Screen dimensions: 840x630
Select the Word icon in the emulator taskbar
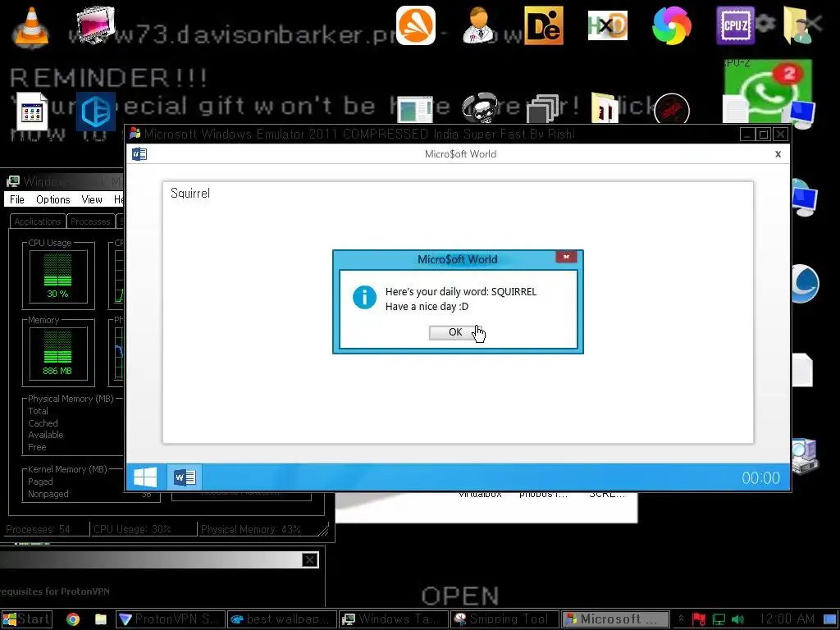(x=185, y=477)
